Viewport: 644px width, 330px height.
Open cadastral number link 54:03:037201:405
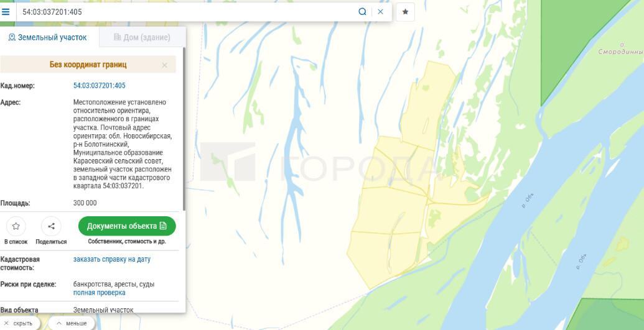[99, 86]
